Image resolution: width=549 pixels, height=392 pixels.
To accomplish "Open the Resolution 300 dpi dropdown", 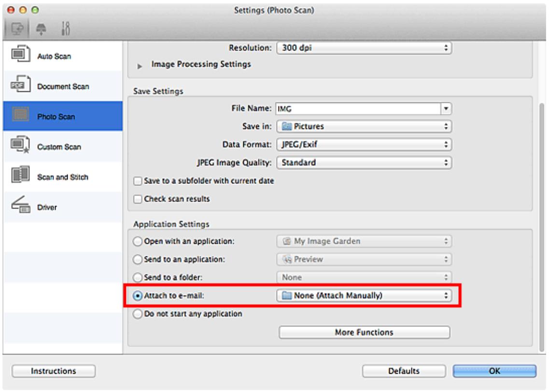I will [364, 48].
